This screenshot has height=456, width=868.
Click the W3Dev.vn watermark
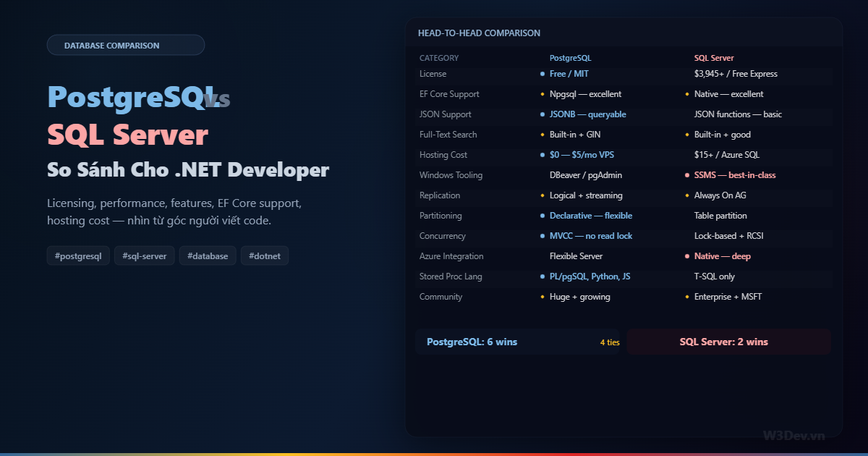[x=793, y=435]
